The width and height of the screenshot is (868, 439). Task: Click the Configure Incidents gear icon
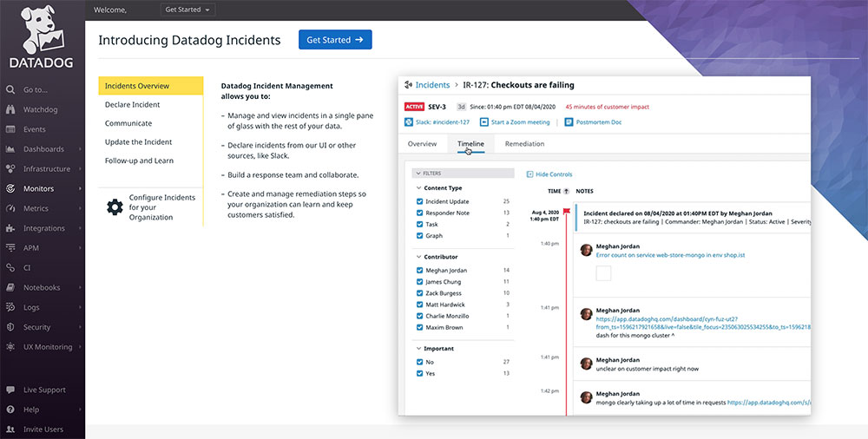point(115,207)
